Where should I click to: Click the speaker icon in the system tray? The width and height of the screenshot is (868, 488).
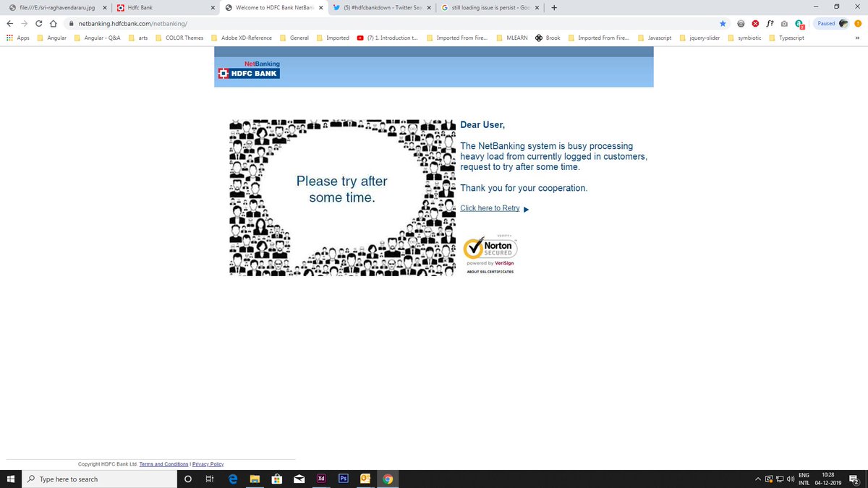[x=789, y=479]
